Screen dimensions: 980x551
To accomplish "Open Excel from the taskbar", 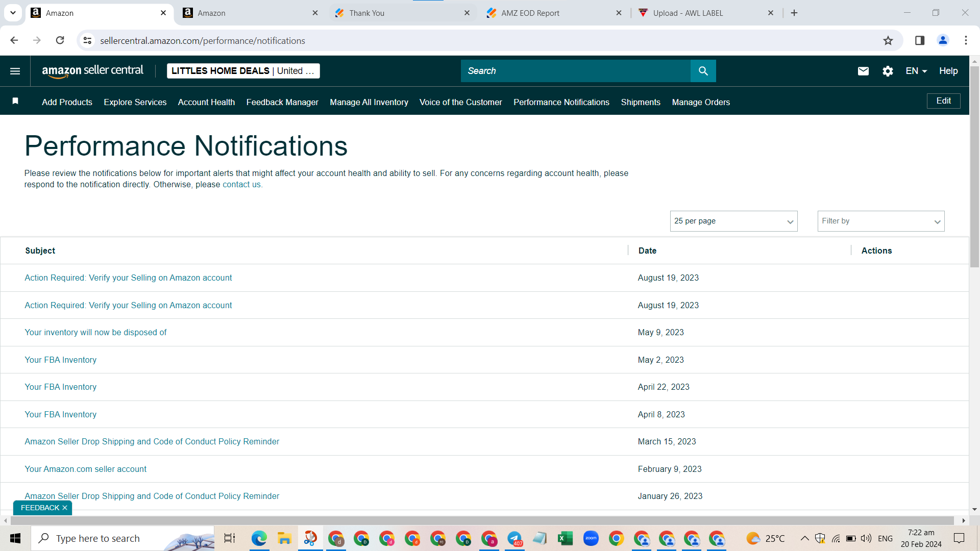I will 565,539.
